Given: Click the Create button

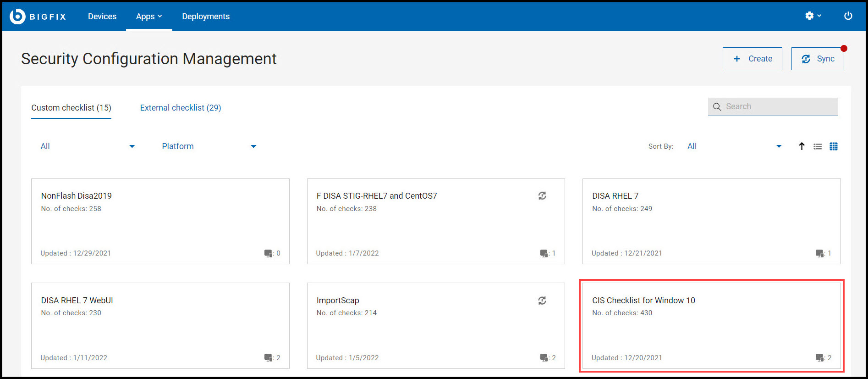Looking at the screenshot, I should click(x=753, y=59).
